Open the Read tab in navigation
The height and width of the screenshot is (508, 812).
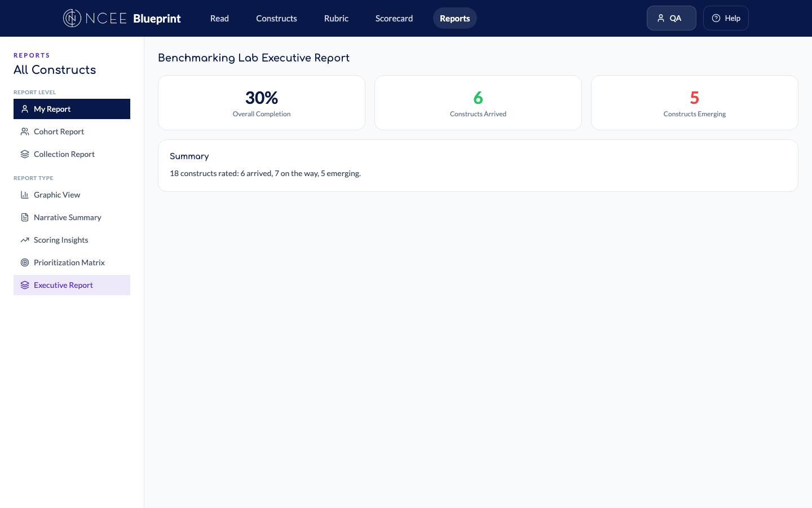point(219,18)
